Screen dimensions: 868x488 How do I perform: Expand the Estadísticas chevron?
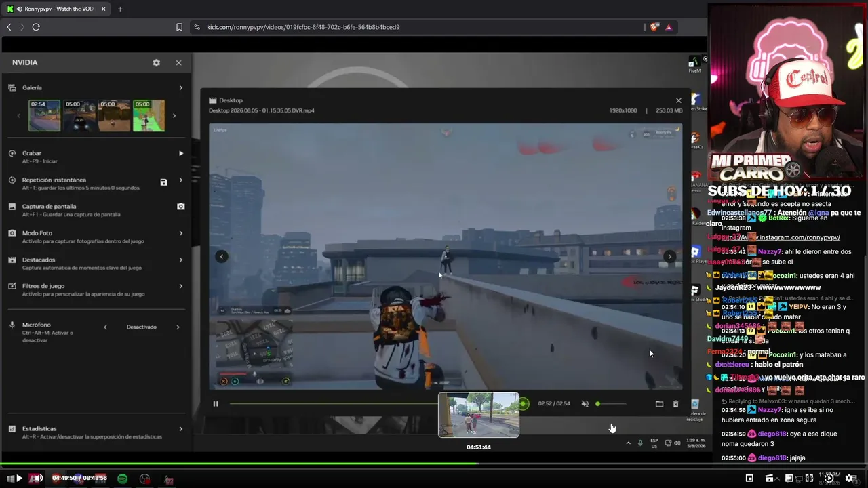[x=180, y=429]
